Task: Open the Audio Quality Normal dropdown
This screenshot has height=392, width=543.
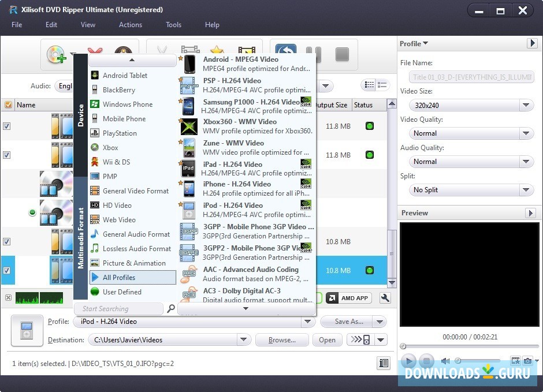Action: 471,162
